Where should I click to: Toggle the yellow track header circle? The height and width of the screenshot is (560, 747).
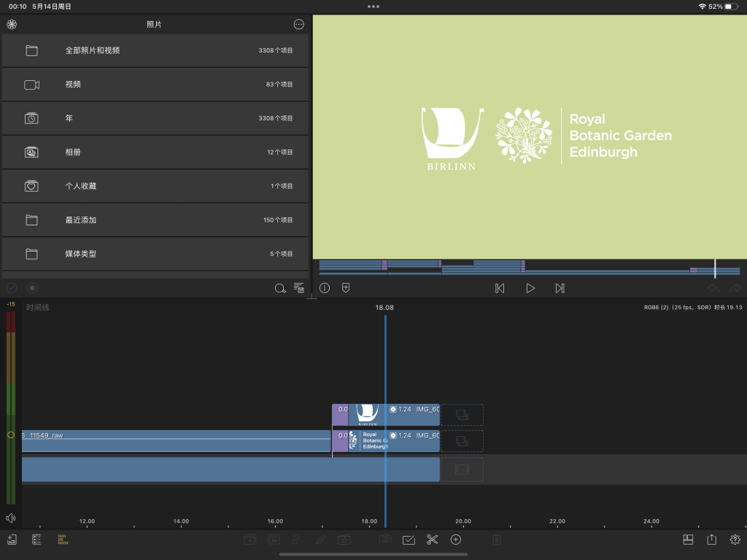pyautogui.click(x=11, y=435)
